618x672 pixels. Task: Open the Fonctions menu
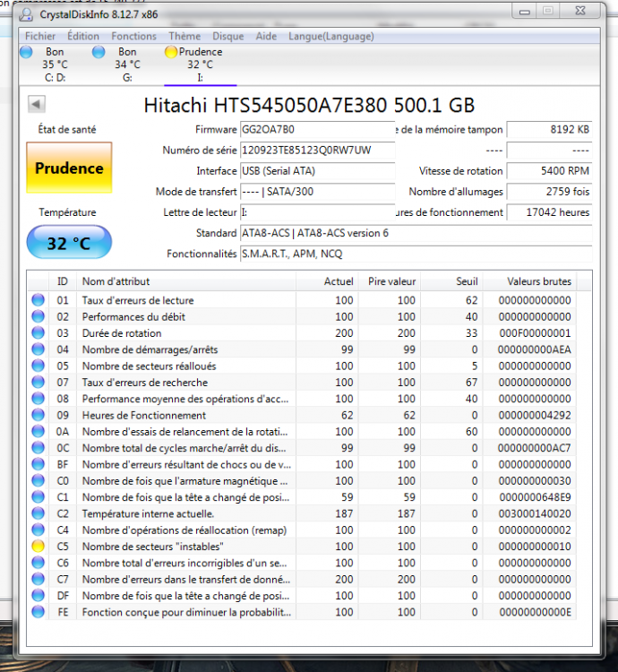pyautogui.click(x=133, y=36)
